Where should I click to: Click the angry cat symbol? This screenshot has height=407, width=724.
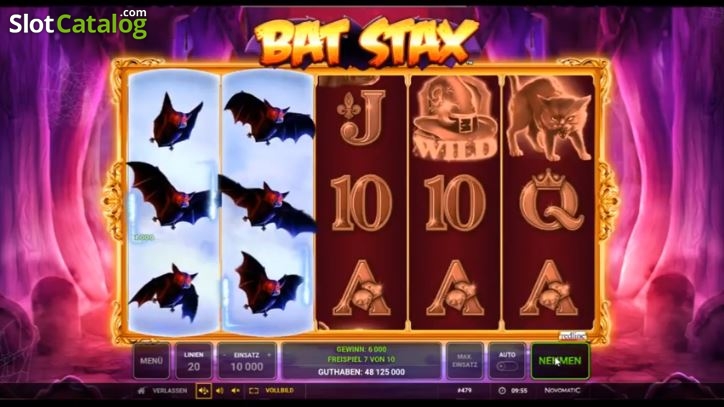coord(548,119)
